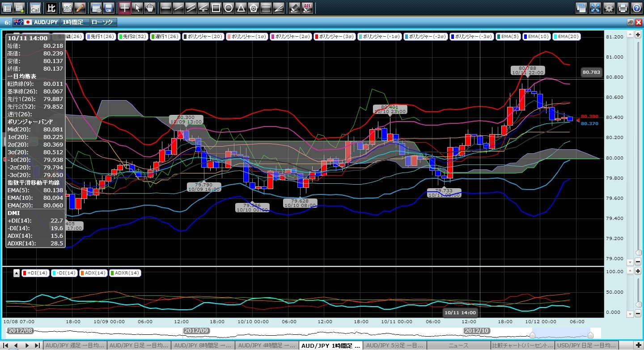Open the comparison chart (比) icon
The width and height of the screenshot is (644, 350).
click(x=51, y=8)
